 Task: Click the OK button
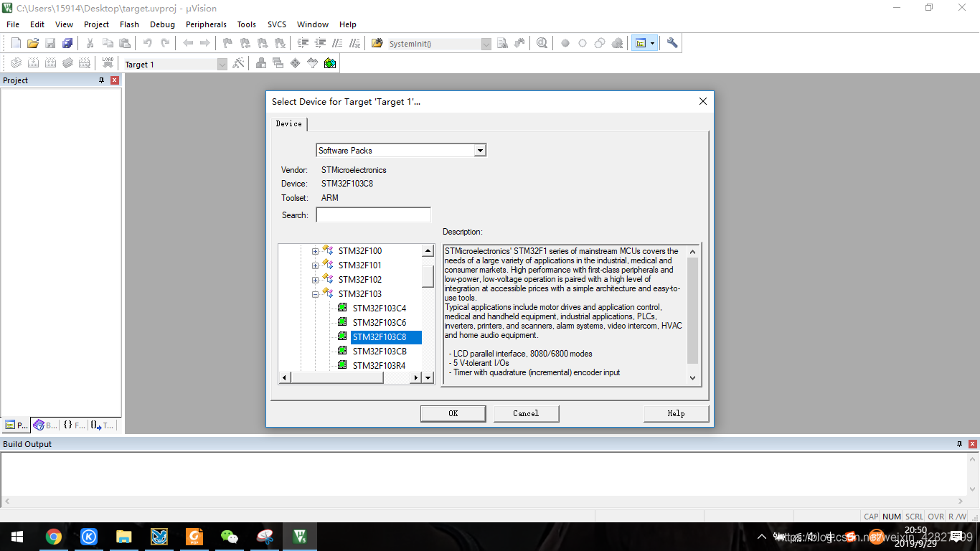point(453,413)
